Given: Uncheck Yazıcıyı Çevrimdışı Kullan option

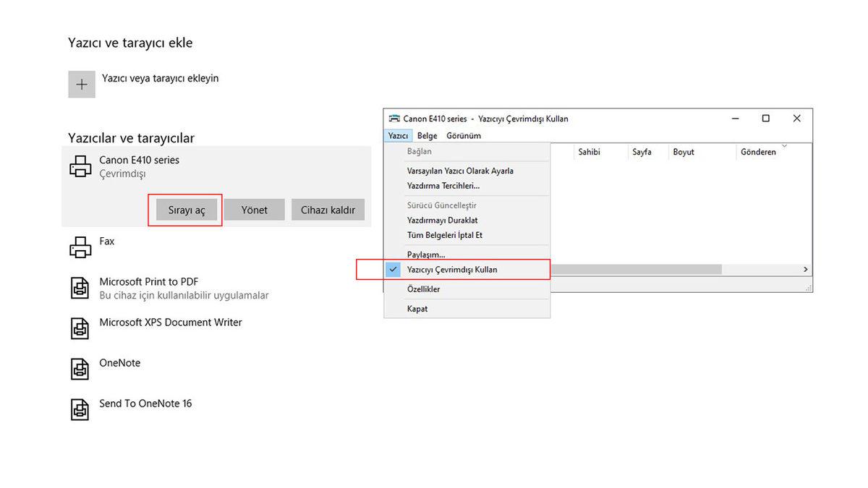Looking at the screenshot, I should pyautogui.click(x=452, y=270).
